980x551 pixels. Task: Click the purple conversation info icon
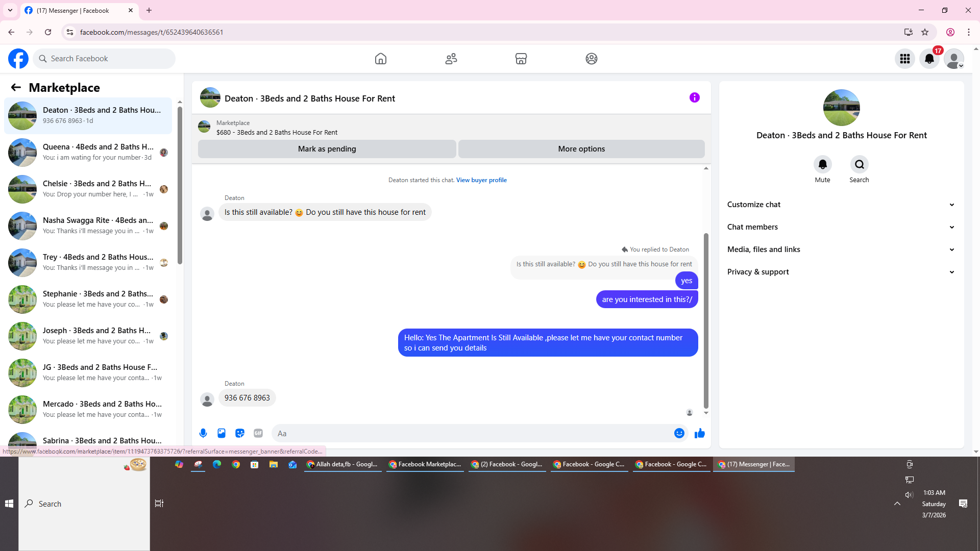(x=694, y=97)
